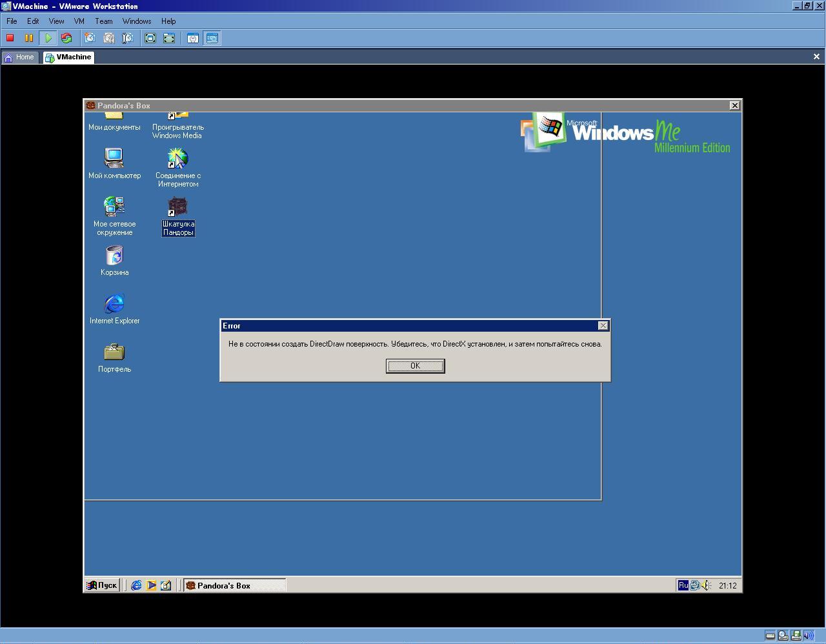Click the Summary view toolbar icon
Image resolution: width=826 pixels, height=644 pixels.
click(x=192, y=38)
